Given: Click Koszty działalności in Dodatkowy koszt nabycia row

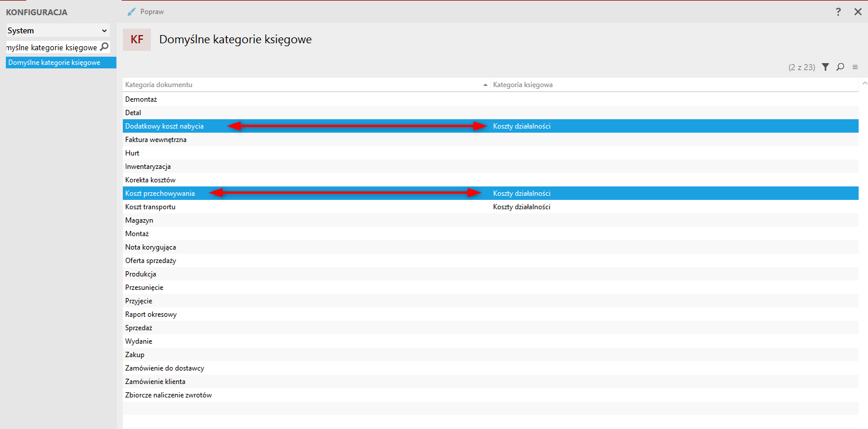Looking at the screenshot, I should pyautogui.click(x=522, y=126).
